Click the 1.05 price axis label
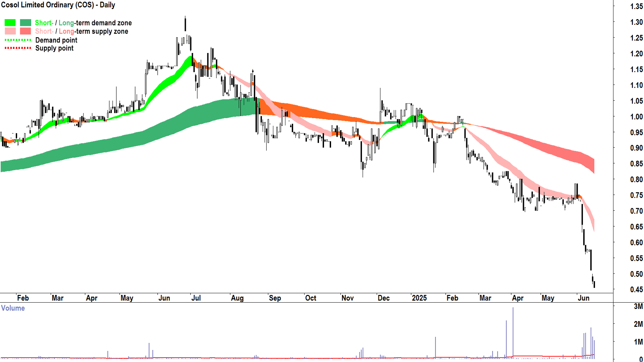This screenshot has height=362, width=644. click(x=636, y=101)
